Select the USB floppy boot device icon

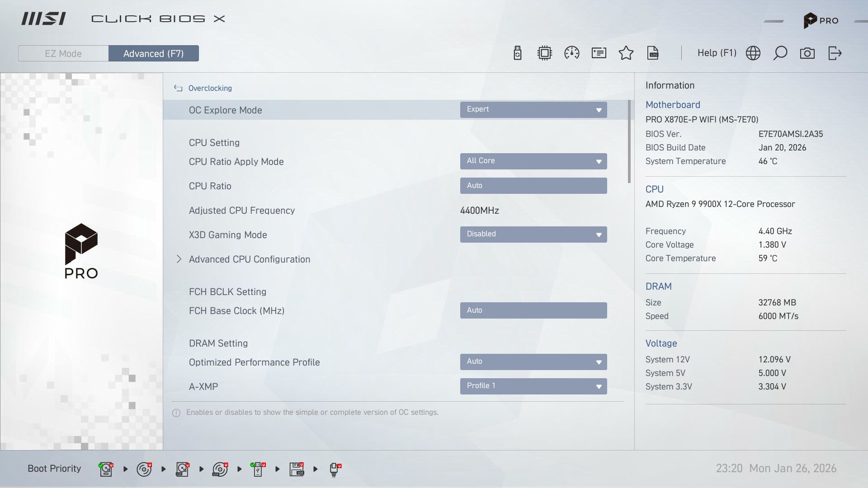[297, 469]
